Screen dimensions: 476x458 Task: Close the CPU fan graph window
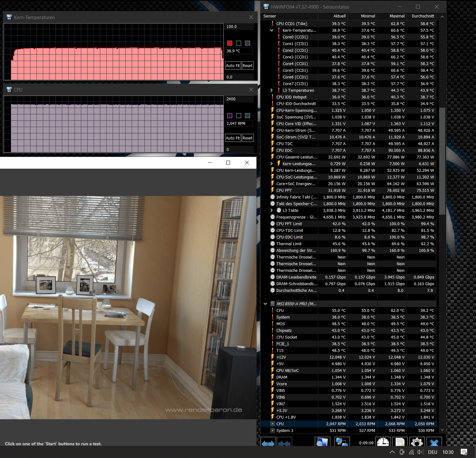251,90
